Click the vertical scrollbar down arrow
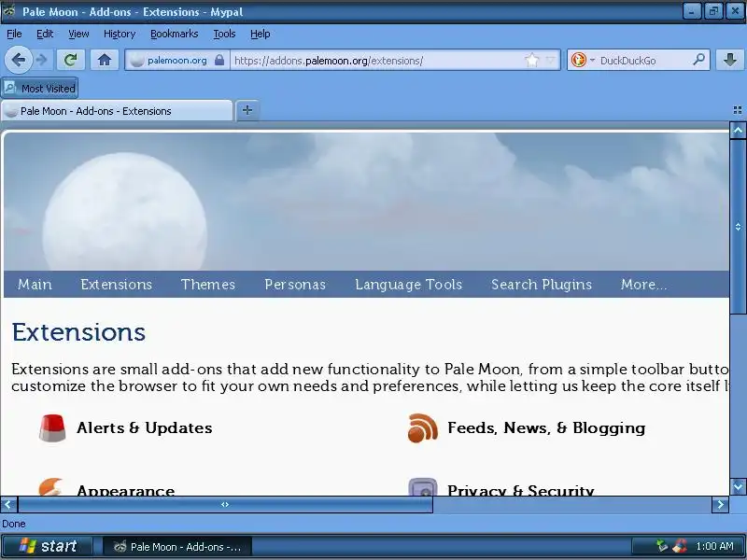This screenshot has width=747, height=560. point(738,486)
